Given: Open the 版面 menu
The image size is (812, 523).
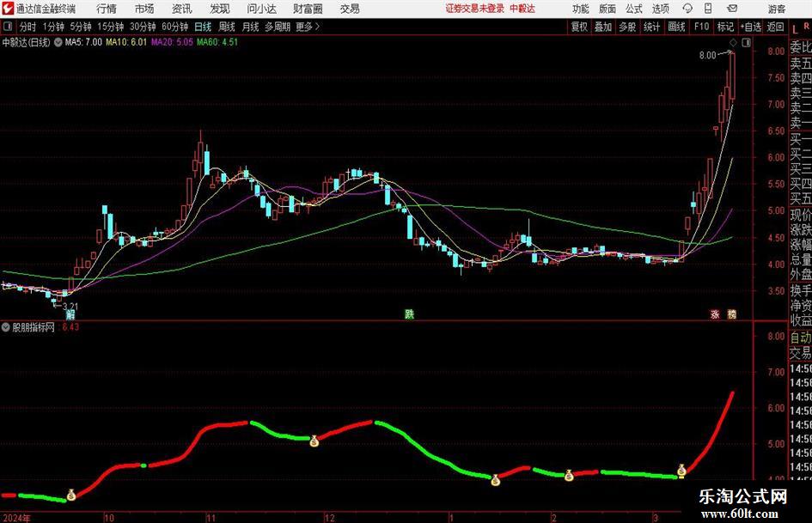Looking at the screenshot, I should [x=607, y=9].
